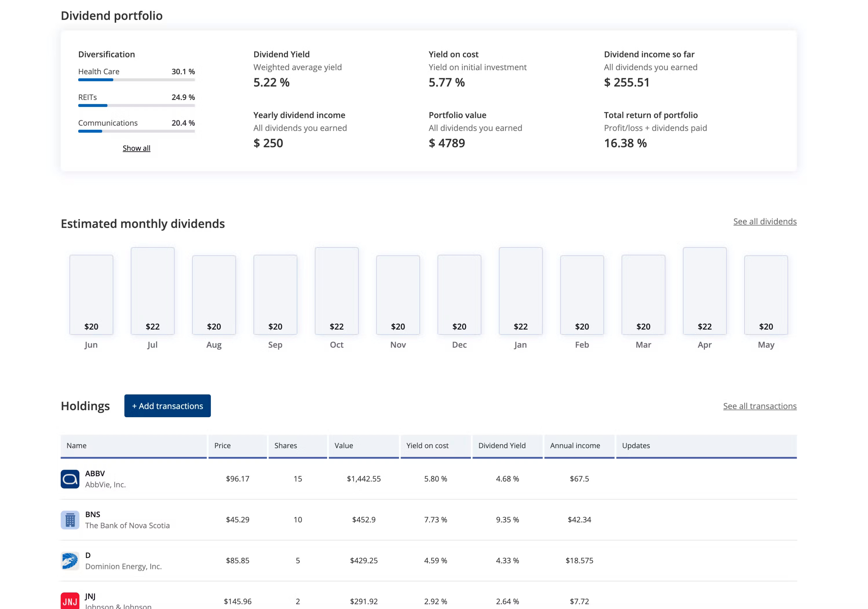Click the red JNJ logo icon

(70, 601)
